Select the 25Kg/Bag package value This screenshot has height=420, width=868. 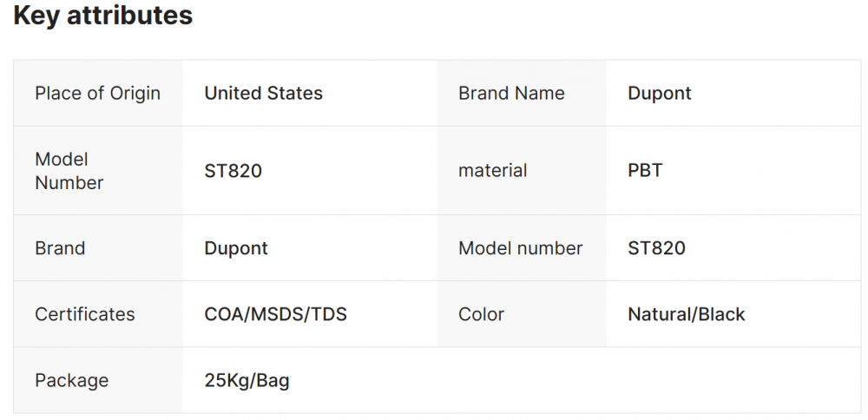(247, 380)
